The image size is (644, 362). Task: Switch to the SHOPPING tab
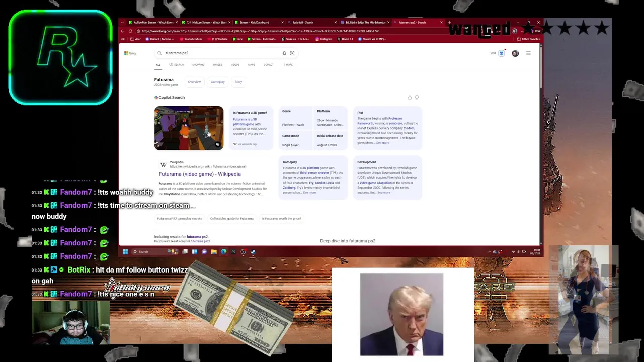pos(198,65)
